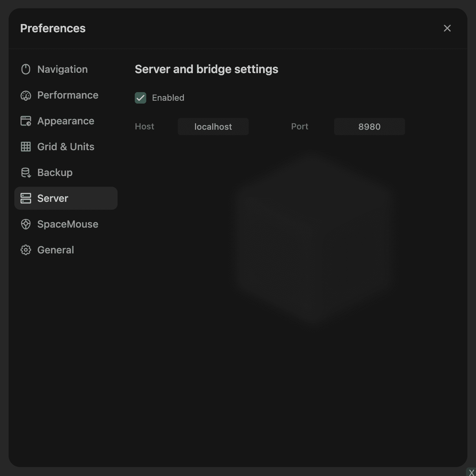Viewport: 476px width, 476px height.
Task: Open Backup preferences by its label
Action: 55,172
